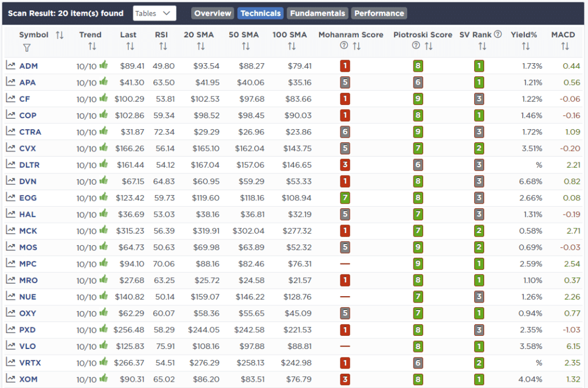Click the Piotroski Score help question icon
Viewport: 588px width, 388px height.
pyautogui.click(x=416, y=45)
